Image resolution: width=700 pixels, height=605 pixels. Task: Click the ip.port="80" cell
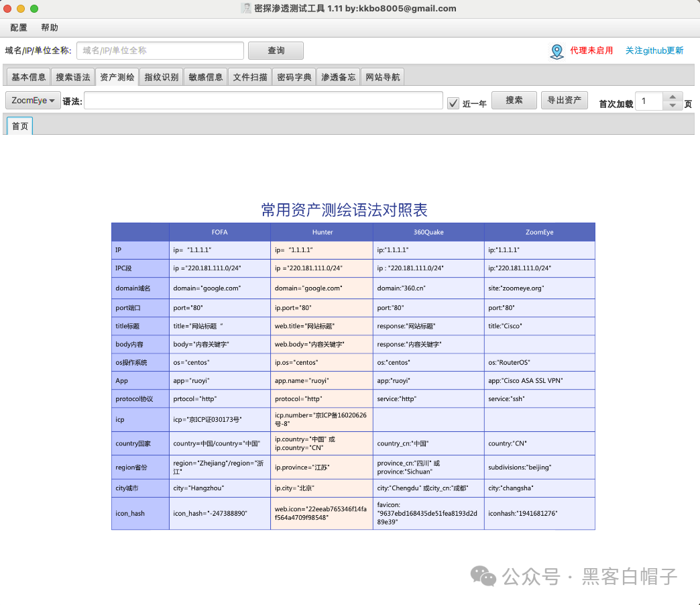click(322, 308)
